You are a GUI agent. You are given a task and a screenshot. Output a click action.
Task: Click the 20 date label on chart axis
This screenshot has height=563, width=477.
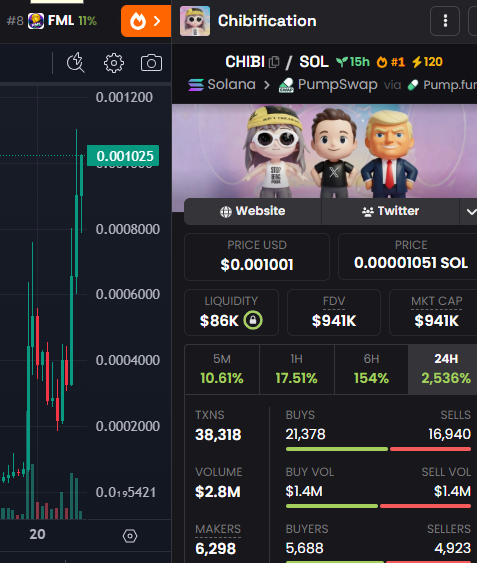click(37, 534)
